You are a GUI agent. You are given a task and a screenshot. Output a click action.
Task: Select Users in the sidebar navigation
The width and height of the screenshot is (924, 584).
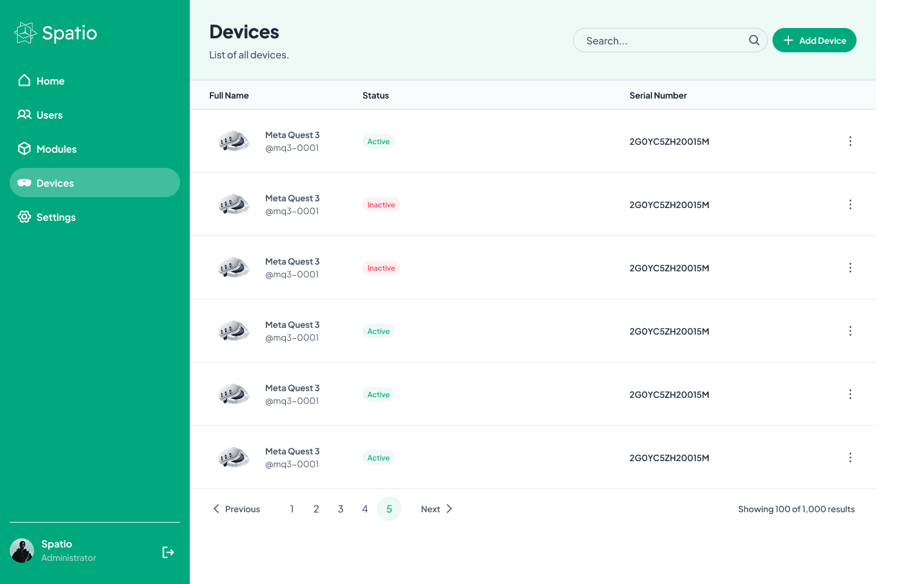pos(49,114)
